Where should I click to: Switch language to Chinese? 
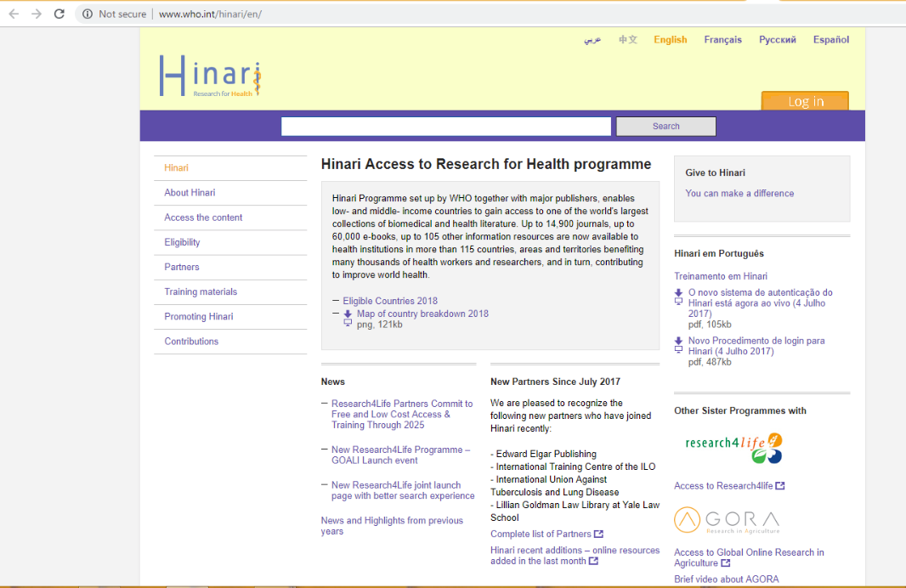pyautogui.click(x=628, y=40)
